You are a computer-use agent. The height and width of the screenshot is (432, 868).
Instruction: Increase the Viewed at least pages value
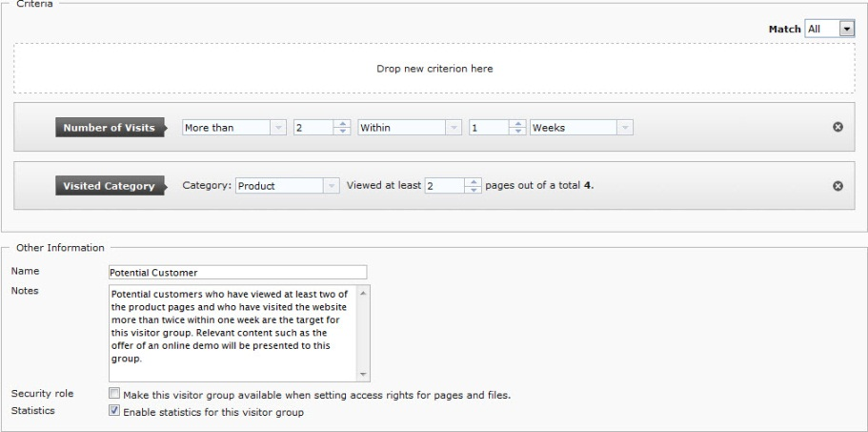[x=474, y=182]
